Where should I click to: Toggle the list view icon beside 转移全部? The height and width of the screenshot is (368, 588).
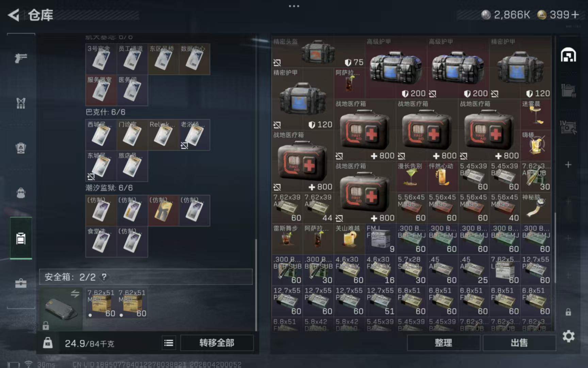pos(168,343)
